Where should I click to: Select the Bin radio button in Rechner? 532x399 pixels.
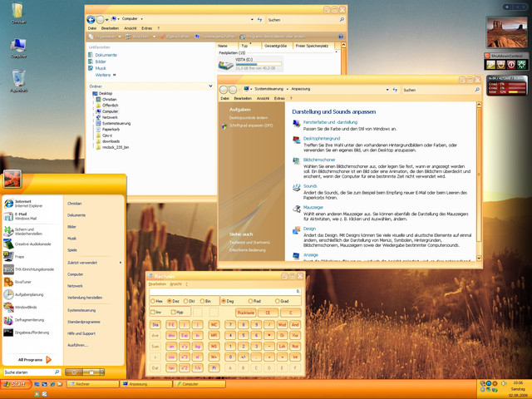point(205,301)
